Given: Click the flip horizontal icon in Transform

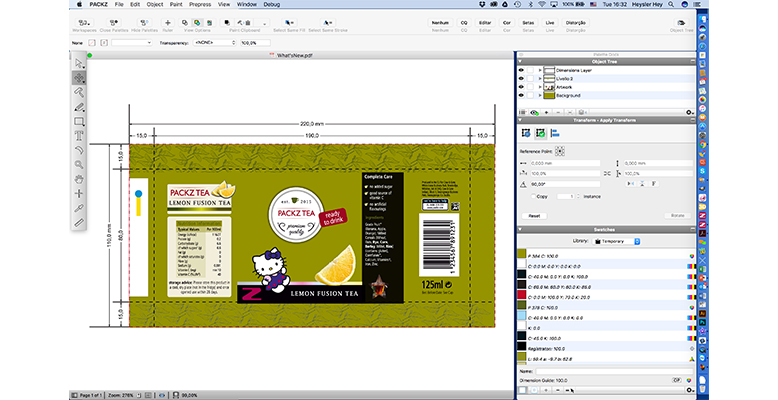Looking at the screenshot, I should point(630,184).
